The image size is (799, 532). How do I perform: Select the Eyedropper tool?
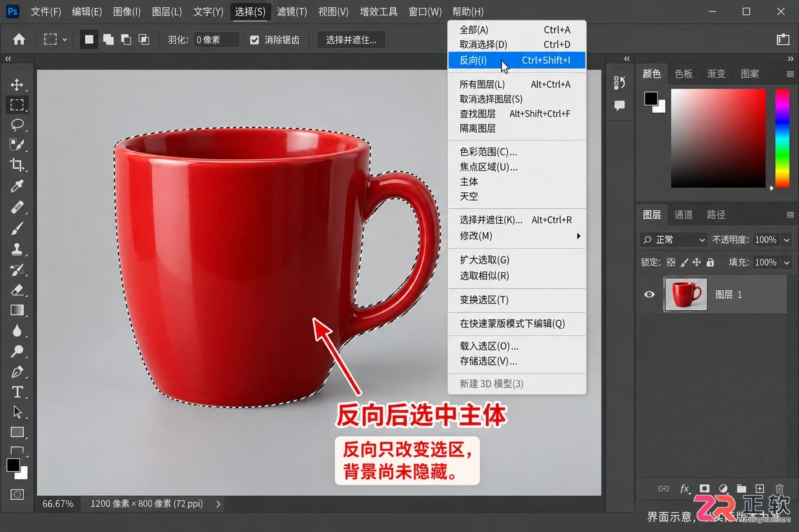pos(17,186)
